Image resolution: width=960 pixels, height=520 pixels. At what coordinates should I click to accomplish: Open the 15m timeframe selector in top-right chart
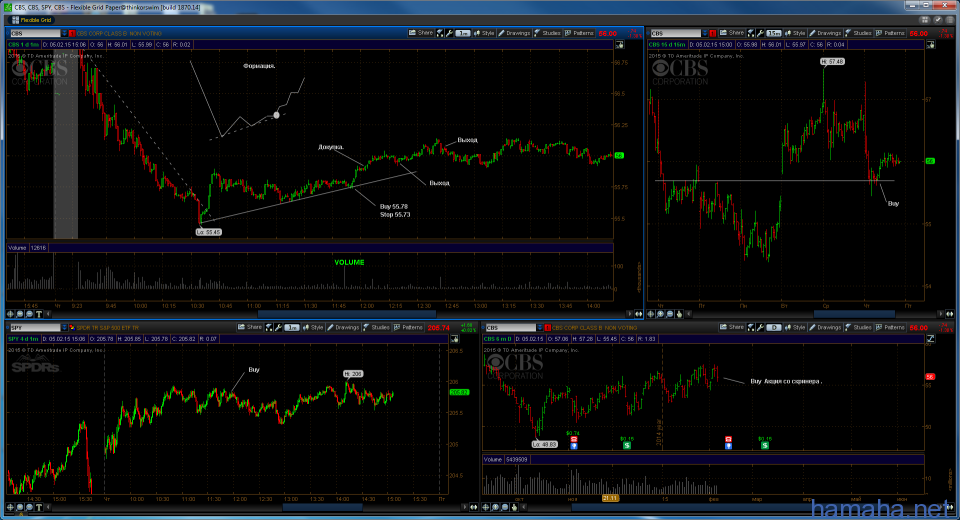pyautogui.click(x=774, y=33)
